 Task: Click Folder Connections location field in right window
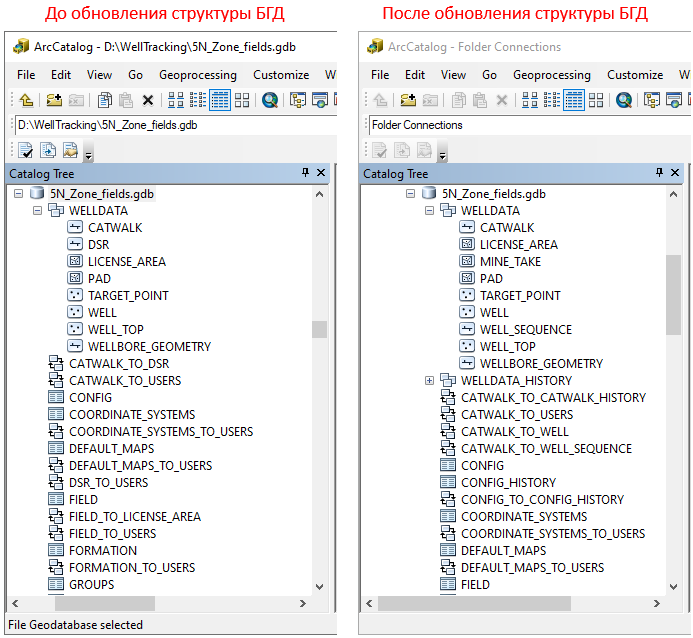coord(529,125)
